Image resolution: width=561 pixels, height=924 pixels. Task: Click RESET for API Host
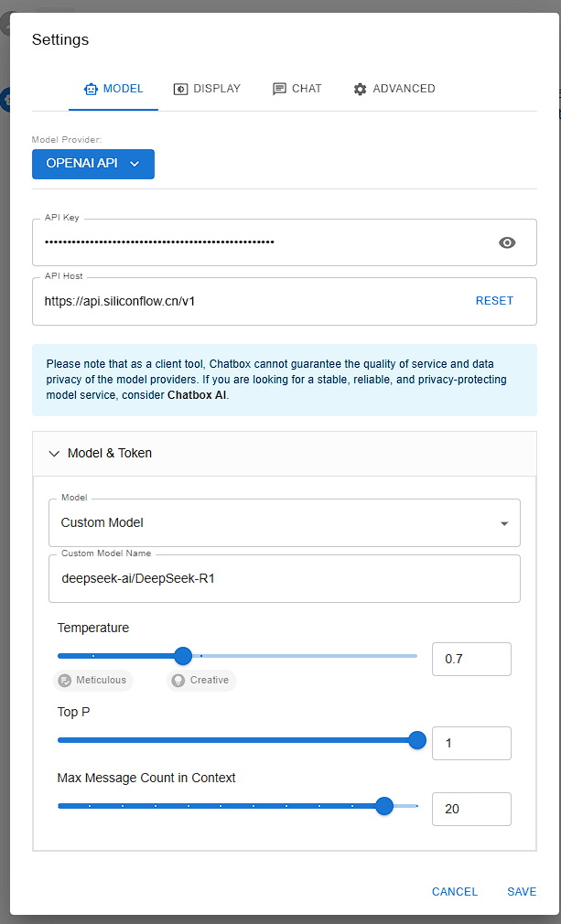tap(494, 301)
